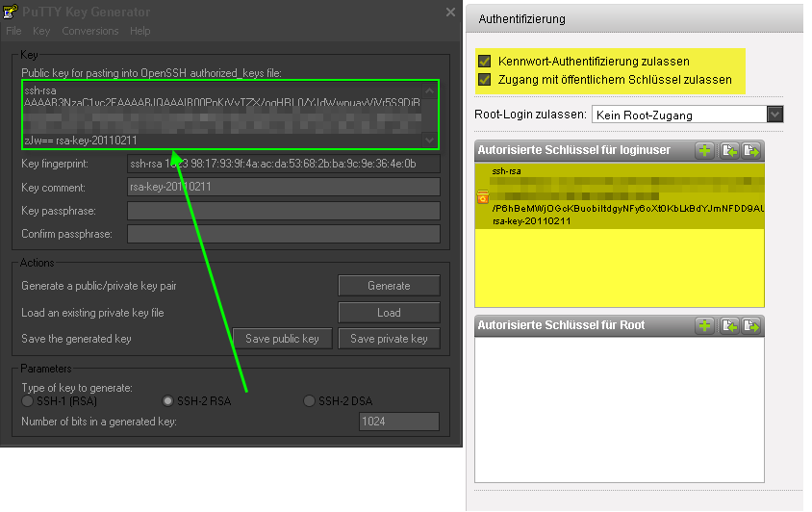Open the File menu in PuTTYgen
This screenshot has width=812, height=512.
[13, 31]
